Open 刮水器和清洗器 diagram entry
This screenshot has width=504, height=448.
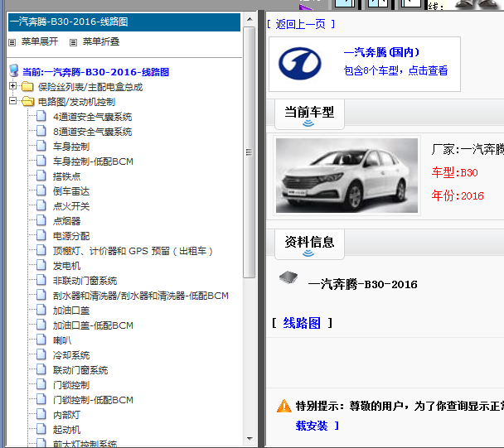[140, 296]
